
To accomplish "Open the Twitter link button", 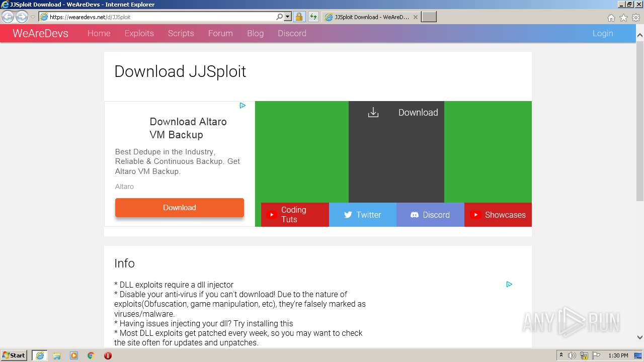I will [x=362, y=215].
